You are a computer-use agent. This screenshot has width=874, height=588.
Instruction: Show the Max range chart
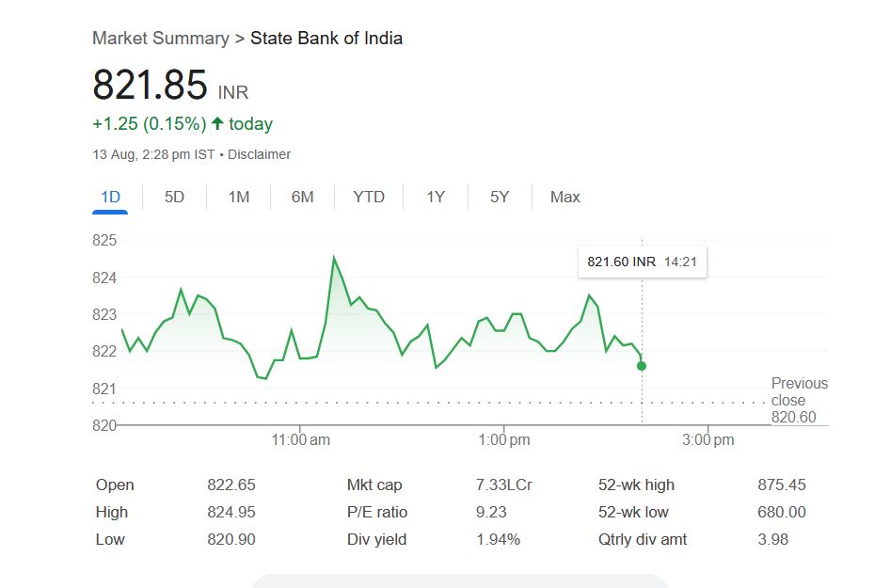(x=565, y=197)
